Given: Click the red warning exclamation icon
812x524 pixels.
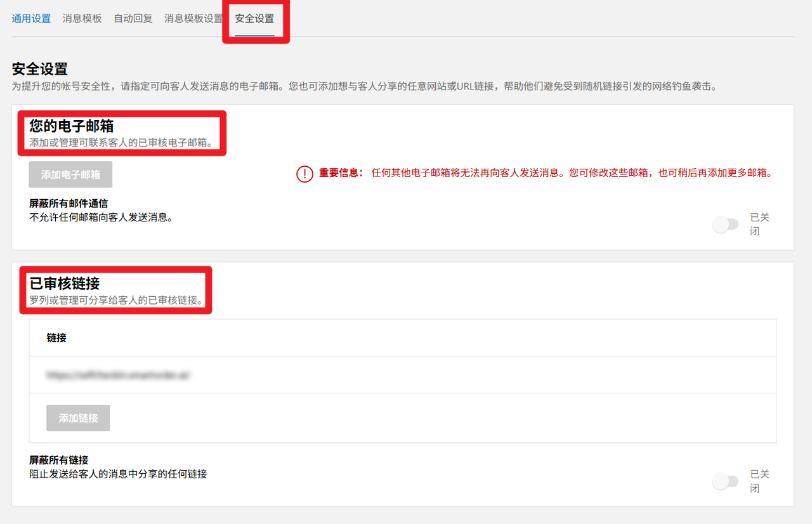Looking at the screenshot, I should [x=304, y=173].
